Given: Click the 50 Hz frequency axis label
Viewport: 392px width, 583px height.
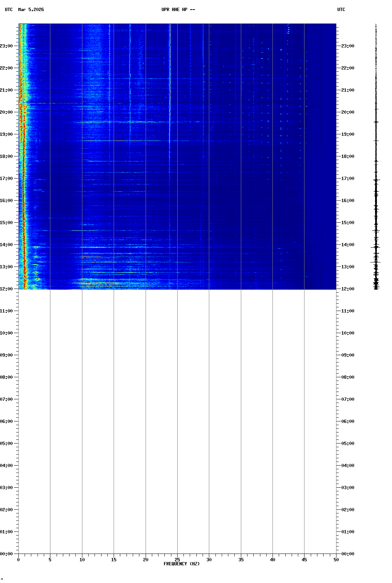Looking at the screenshot, I should pyautogui.click(x=336, y=560).
